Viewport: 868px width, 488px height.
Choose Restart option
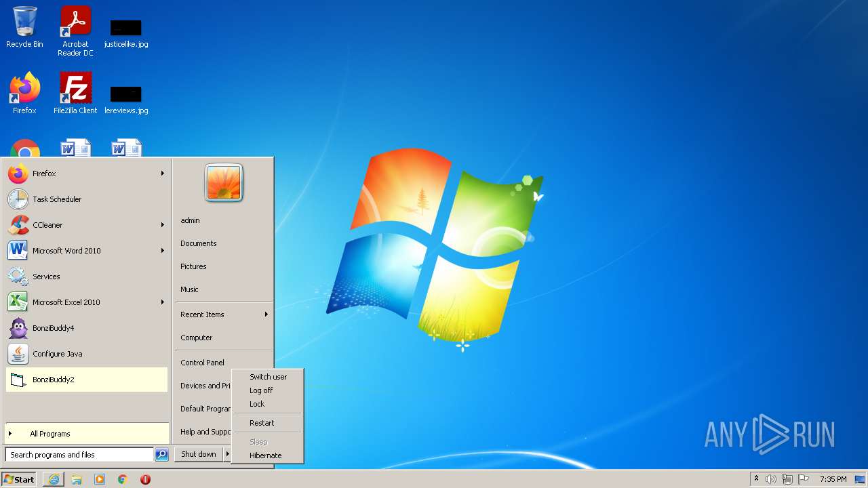(268, 423)
